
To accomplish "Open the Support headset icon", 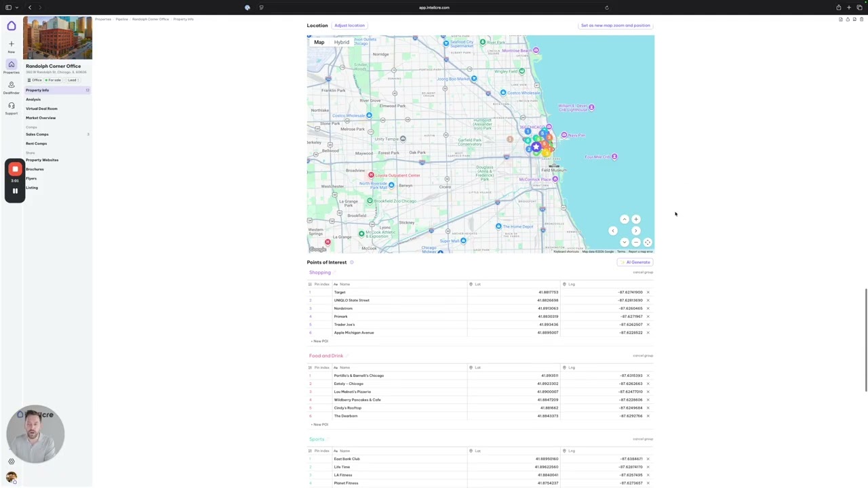I will (x=12, y=106).
